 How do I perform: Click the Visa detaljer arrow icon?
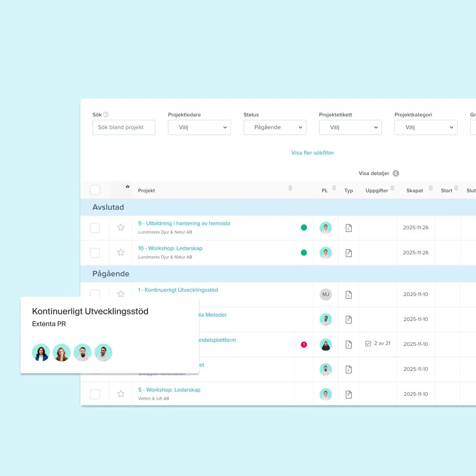click(396, 173)
